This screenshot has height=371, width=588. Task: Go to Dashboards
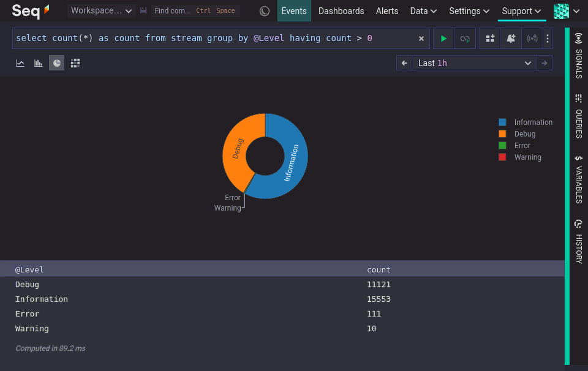click(341, 11)
